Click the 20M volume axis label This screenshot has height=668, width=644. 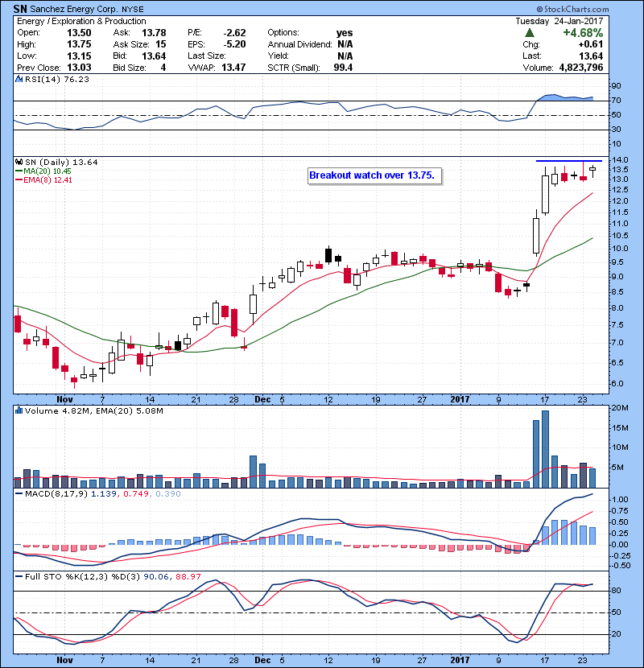[x=620, y=408]
